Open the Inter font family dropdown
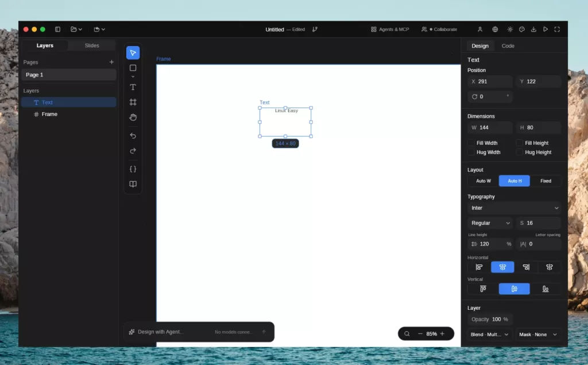The height and width of the screenshot is (365, 588). click(x=514, y=208)
